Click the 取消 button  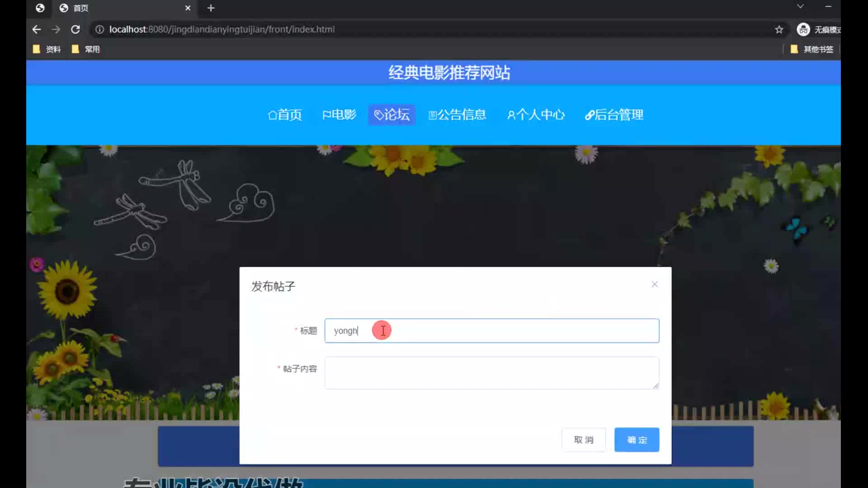pyautogui.click(x=583, y=440)
